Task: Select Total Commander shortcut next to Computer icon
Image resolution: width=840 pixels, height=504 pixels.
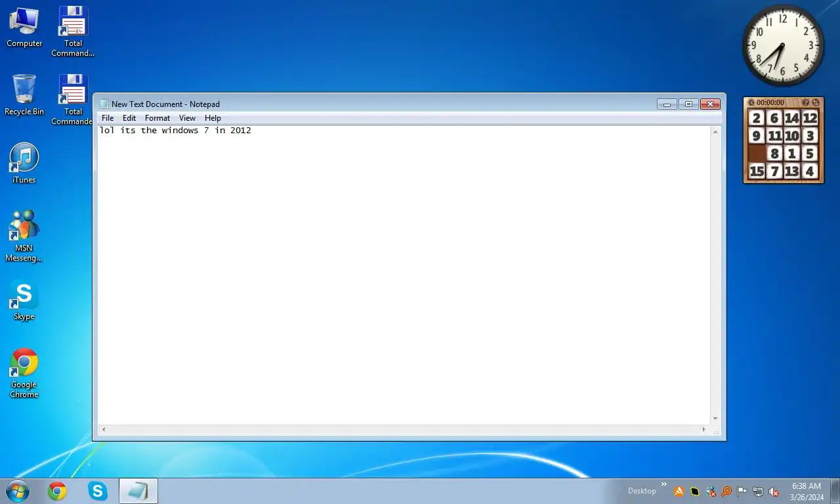Action: click(73, 31)
